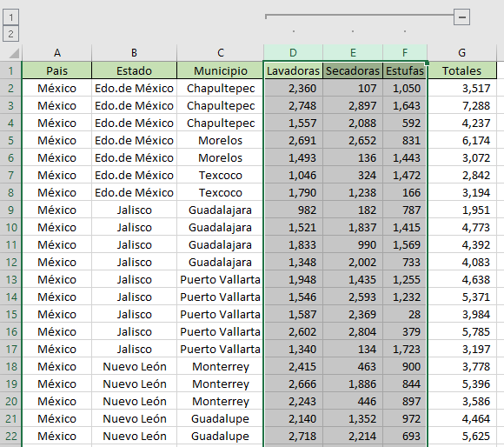This screenshot has width=504, height=447.
Task: Select row 9 header
Action: tap(10, 210)
